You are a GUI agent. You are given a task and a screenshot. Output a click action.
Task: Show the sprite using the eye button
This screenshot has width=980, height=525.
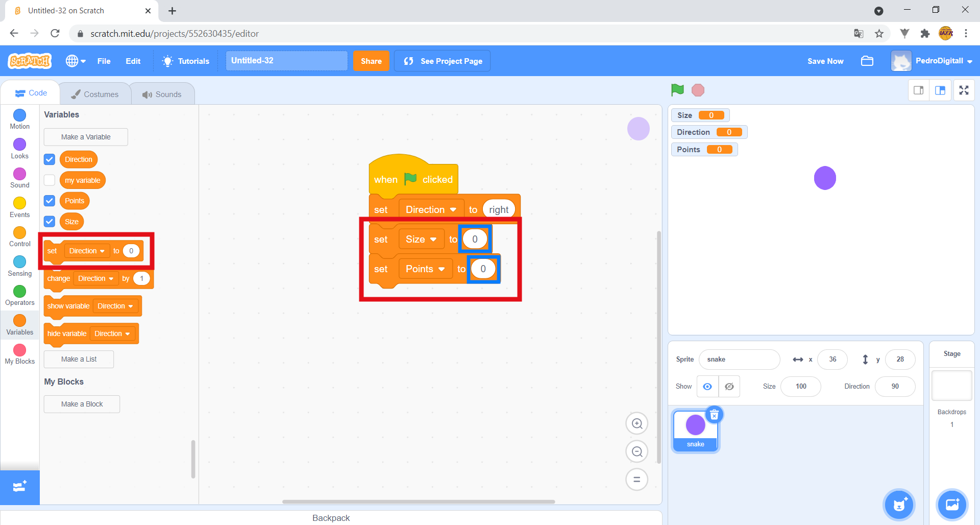pyautogui.click(x=707, y=387)
